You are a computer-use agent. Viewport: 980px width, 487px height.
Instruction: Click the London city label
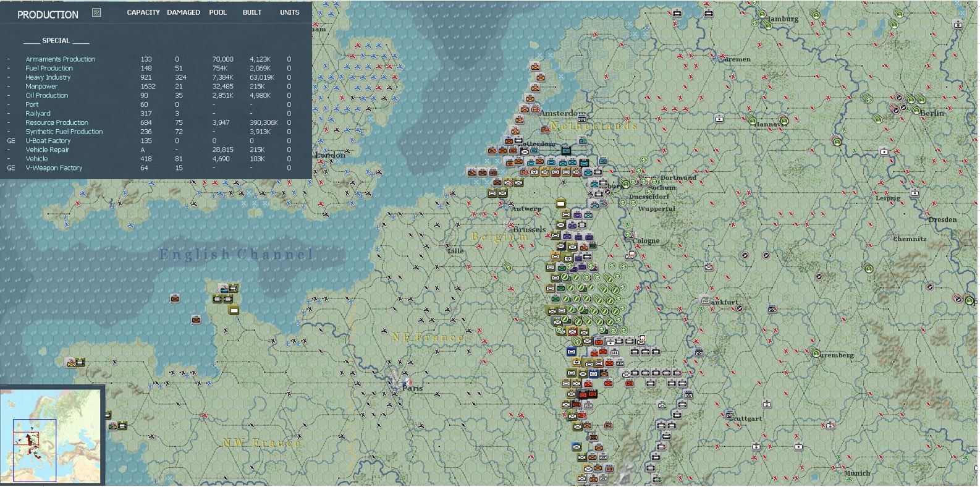click(x=330, y=155)
